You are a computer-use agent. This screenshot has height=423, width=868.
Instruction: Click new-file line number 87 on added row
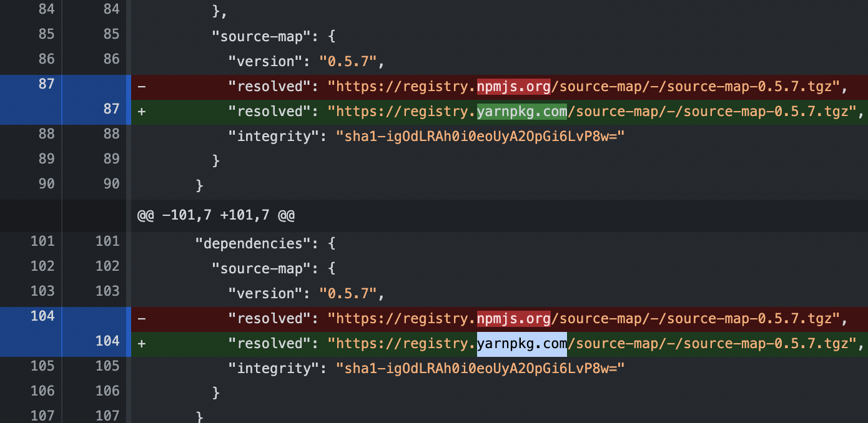(x=111, y=109)
